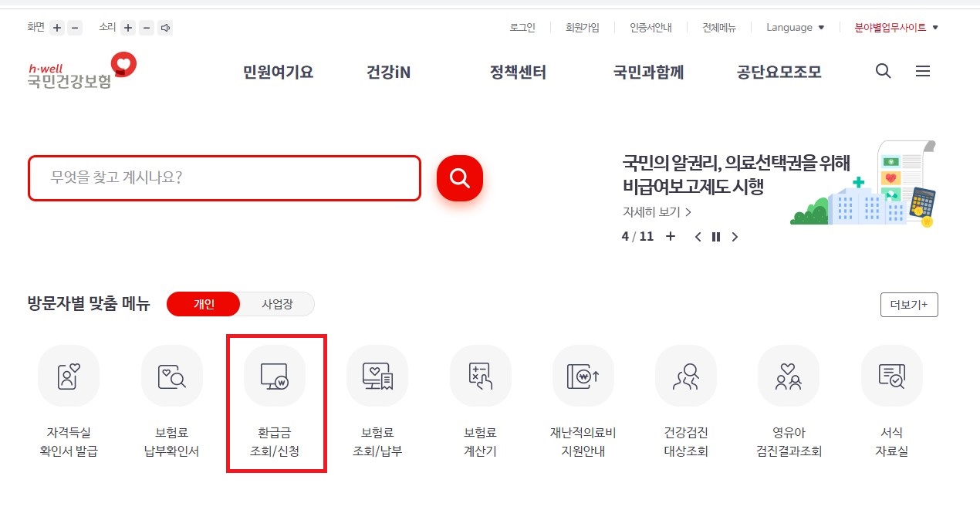Select the 개인 visitor menu

(202, 304)
